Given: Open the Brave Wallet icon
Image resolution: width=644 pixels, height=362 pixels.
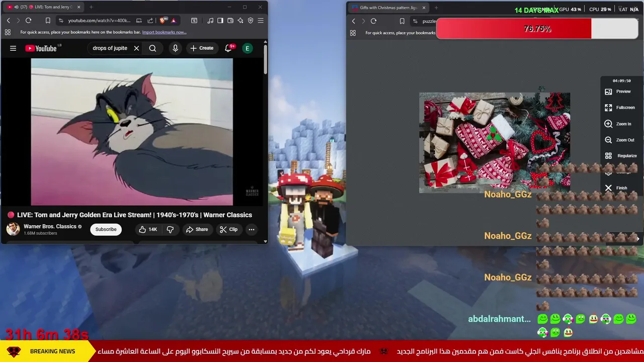Looking at the screenshot, I should click(230, 21).
